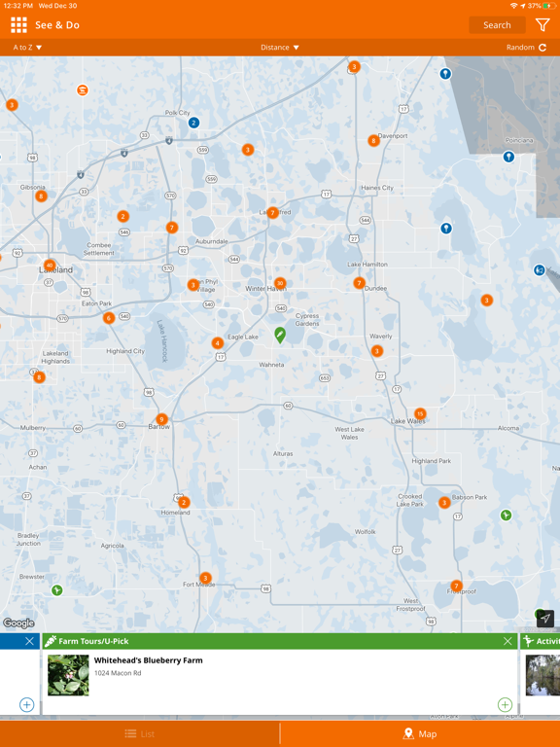This screenshot has height=747, width=560.
Task: Tap the Google logo on map
Action: 18,622
